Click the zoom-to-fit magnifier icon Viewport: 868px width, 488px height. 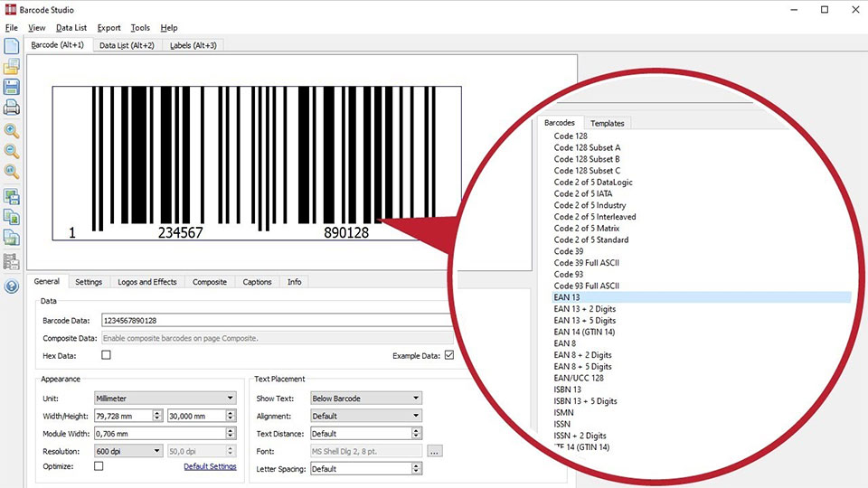11,172
